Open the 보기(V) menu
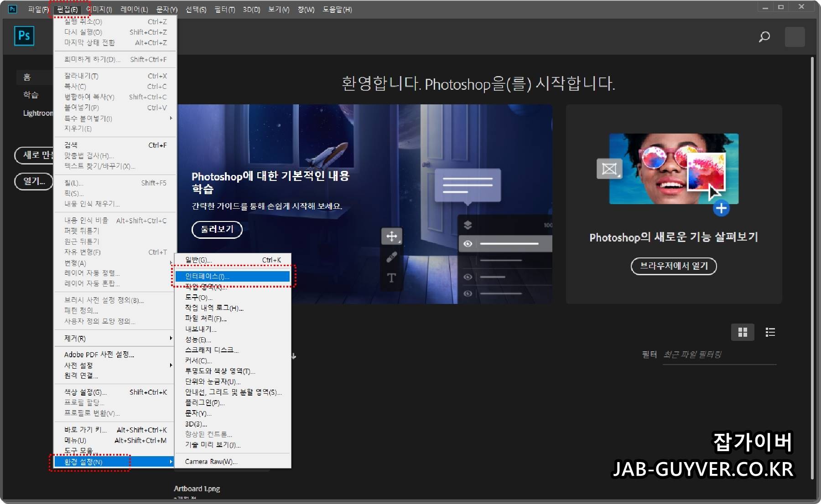Image resolution: width=821 pixels, height=504 pixels. click(279, 9)
